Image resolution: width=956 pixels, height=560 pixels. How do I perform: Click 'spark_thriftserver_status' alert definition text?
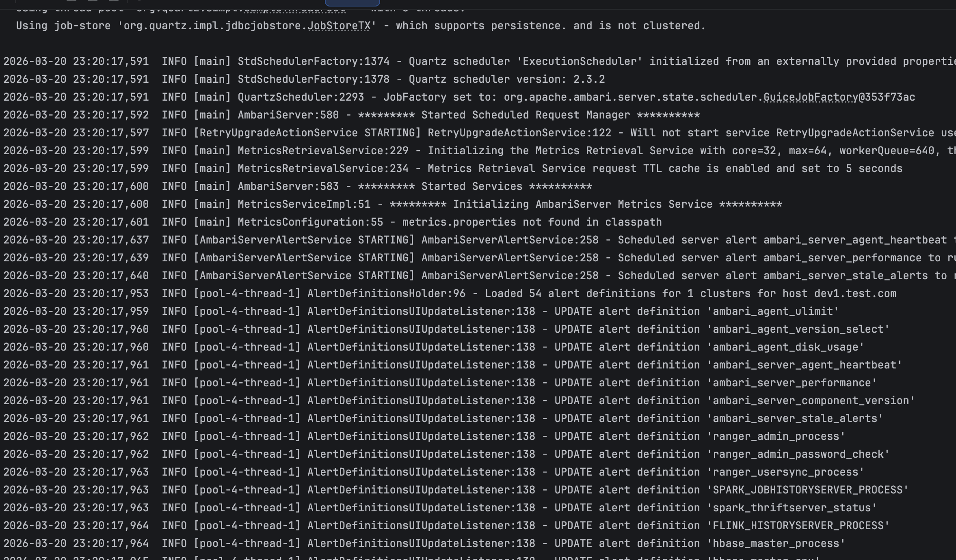pyautogui.click(x=792, y=508)
